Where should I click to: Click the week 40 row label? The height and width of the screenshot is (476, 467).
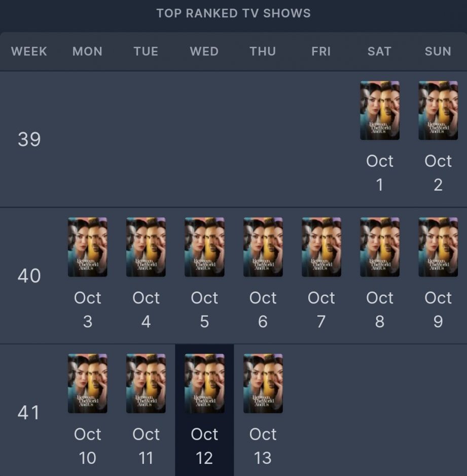[29, 276]
